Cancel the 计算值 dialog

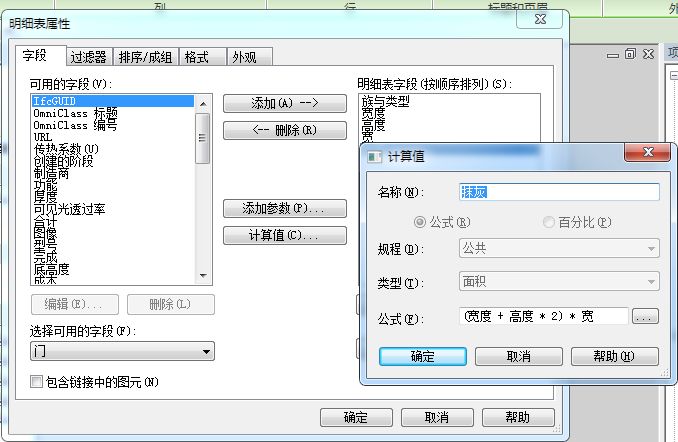point(519,356)
